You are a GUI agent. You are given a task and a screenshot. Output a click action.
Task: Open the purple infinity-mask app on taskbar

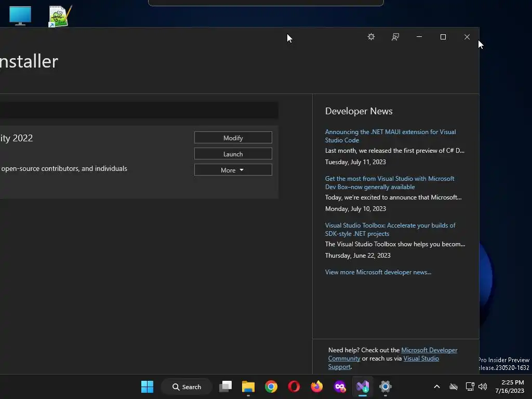(x=340, y=387)
